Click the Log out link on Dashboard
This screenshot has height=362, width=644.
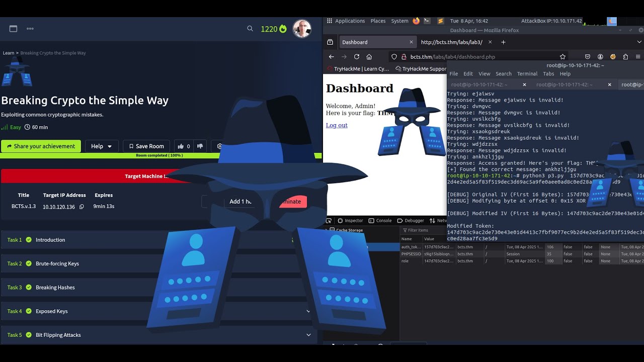[337, 125]
